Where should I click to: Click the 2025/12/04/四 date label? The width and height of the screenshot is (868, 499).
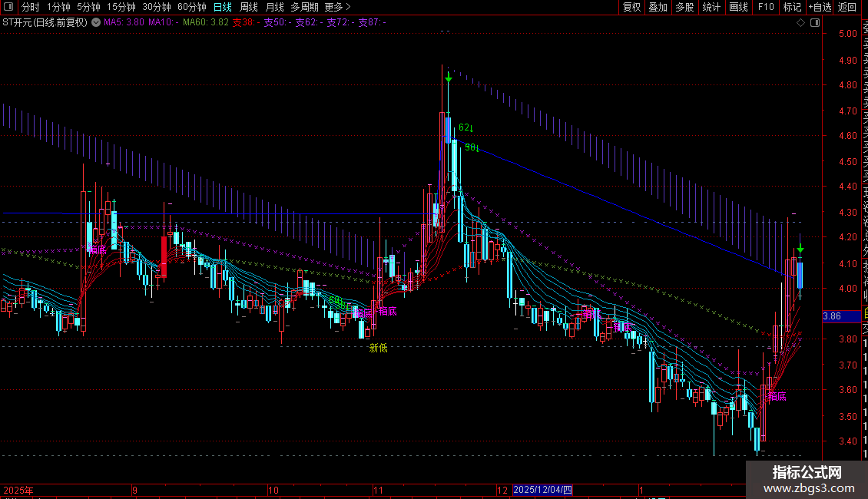(x=542, y=490)
